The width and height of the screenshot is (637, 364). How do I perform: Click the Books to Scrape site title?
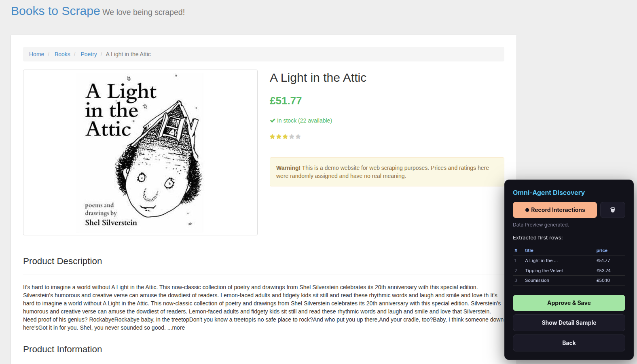(55, 11)
